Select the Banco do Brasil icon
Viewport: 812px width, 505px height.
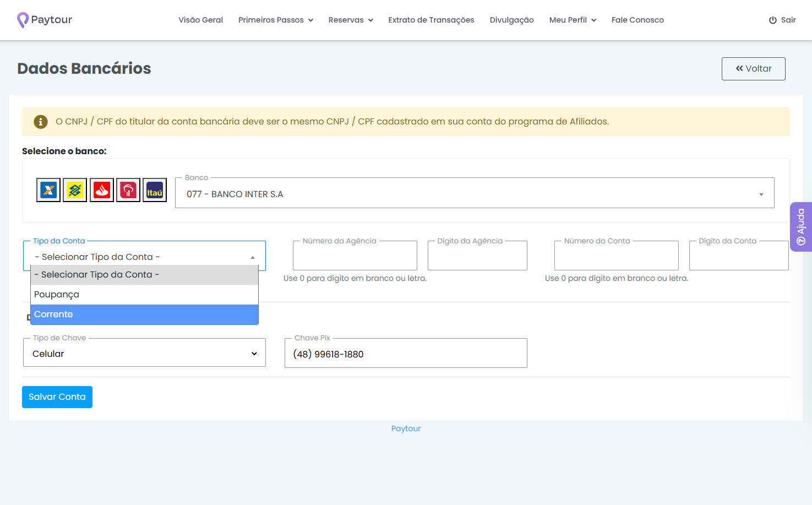point(75,191)
